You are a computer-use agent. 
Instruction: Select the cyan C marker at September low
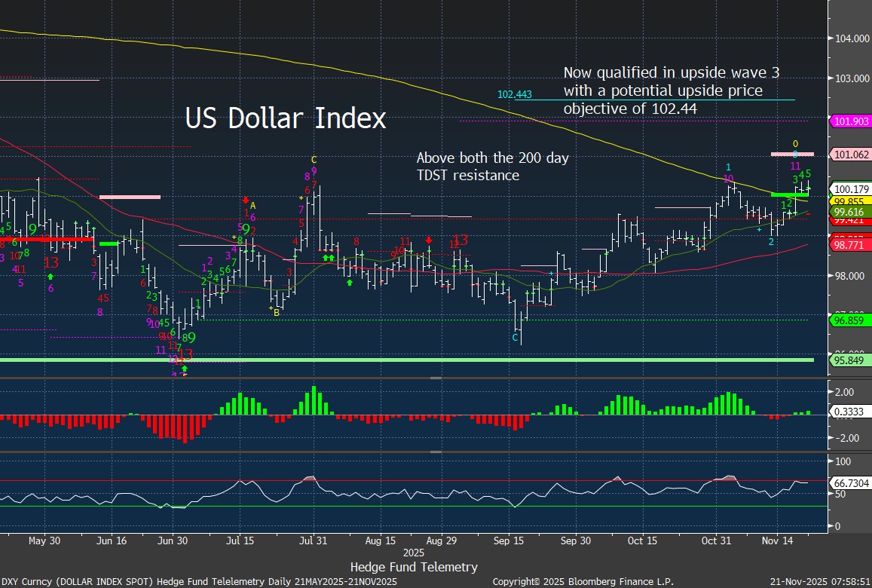(x=516, y=338)
